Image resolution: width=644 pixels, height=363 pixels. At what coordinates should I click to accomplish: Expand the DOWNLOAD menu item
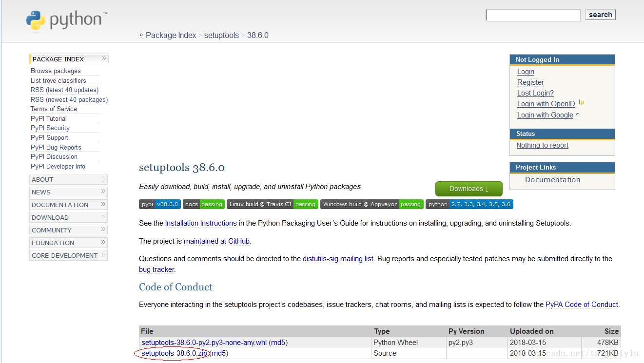pos(68,217)
